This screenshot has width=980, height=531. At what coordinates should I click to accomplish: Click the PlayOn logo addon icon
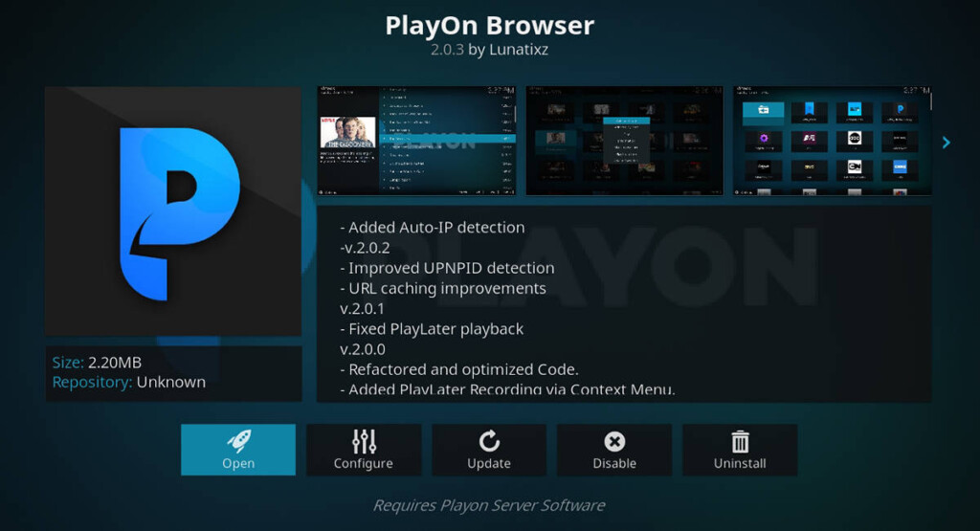[x=173, y=211]
